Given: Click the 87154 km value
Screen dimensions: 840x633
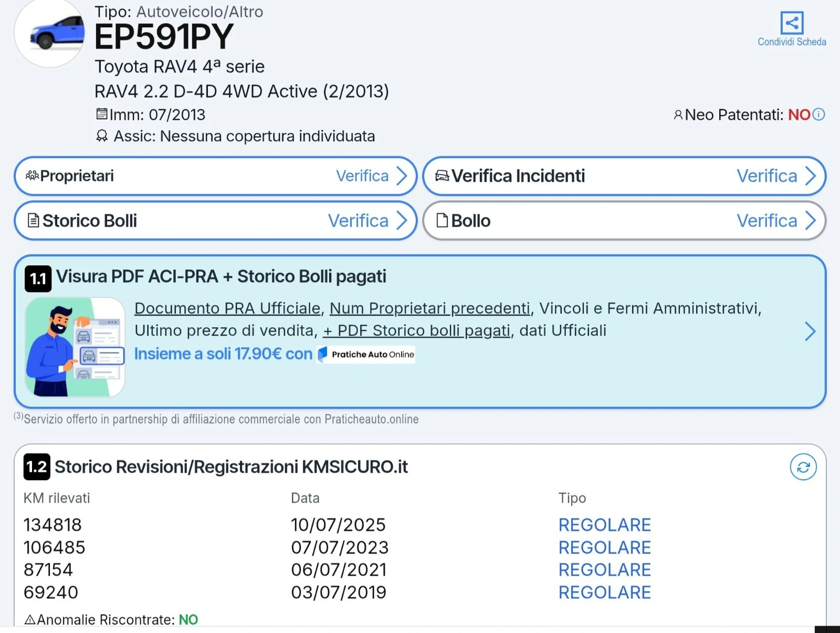Looking at the screenshot, I should click(x=48, y=569).
